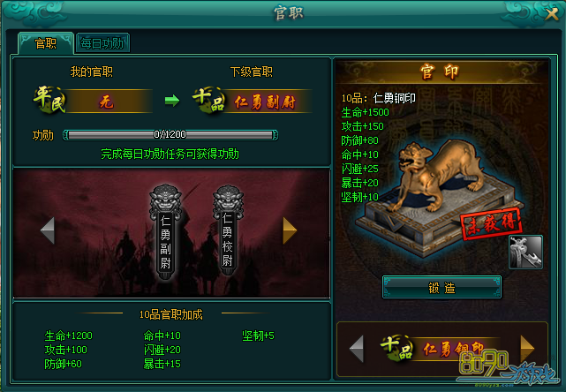This screenshot has height=392, width=566.
Task: Click the 完成每日功勋任务可获得功勋 text
Action: [x=170, y=155]
